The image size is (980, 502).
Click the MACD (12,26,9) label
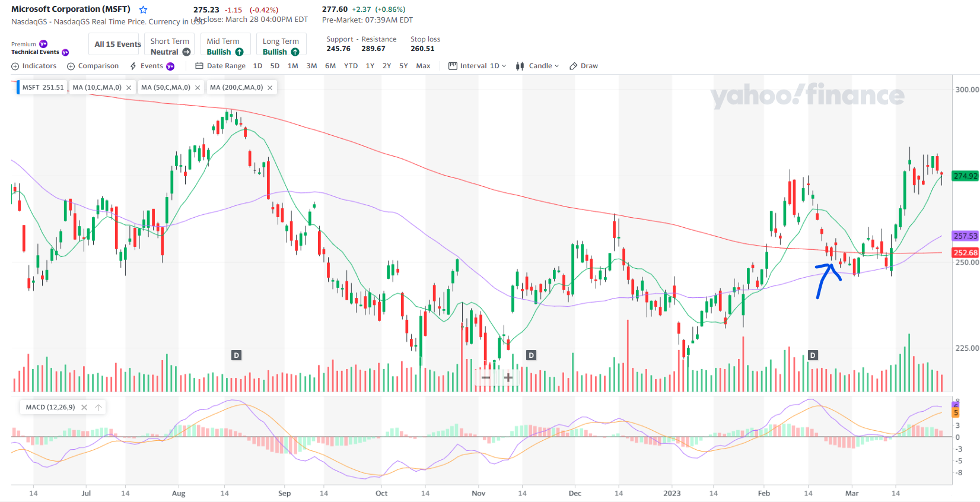click(50, 407)
